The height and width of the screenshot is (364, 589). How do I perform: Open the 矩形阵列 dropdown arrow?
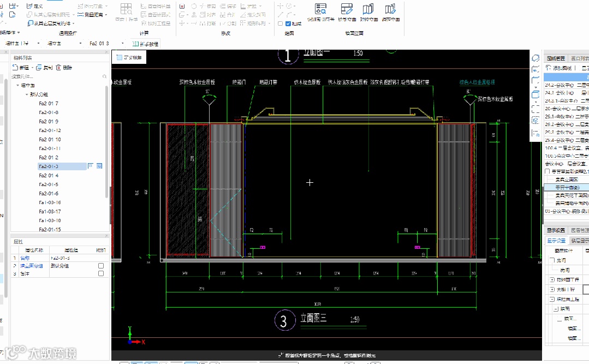(269, 23)
